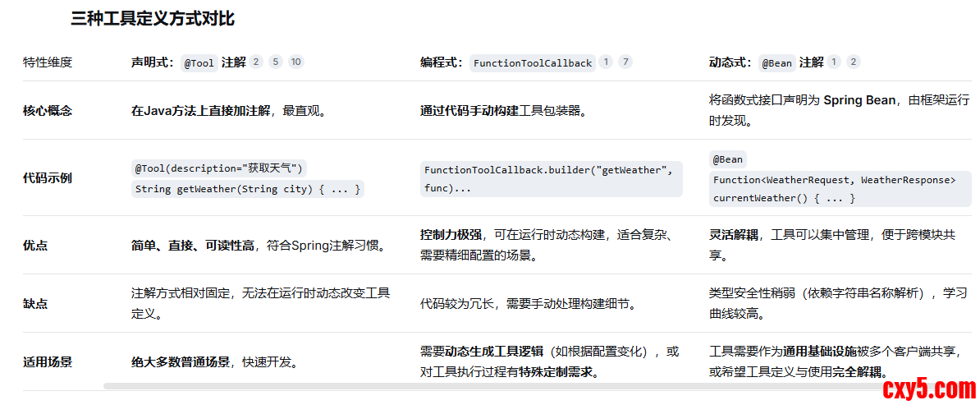Open citation badge 7 in 编程式 header
The width and height of the screenshot is (980, 405).
625,62
